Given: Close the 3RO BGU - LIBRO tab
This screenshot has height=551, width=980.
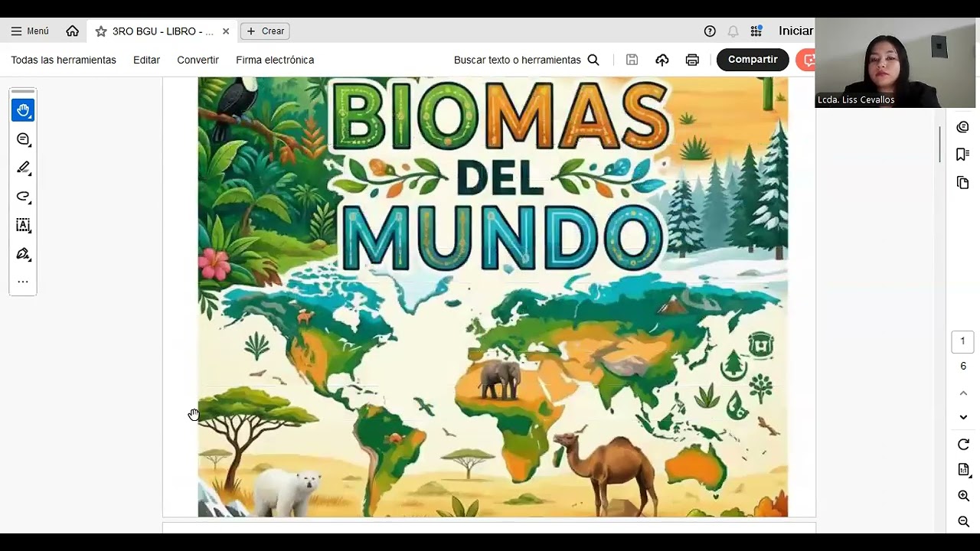Looking at the screenshot, I should point(226,31).
